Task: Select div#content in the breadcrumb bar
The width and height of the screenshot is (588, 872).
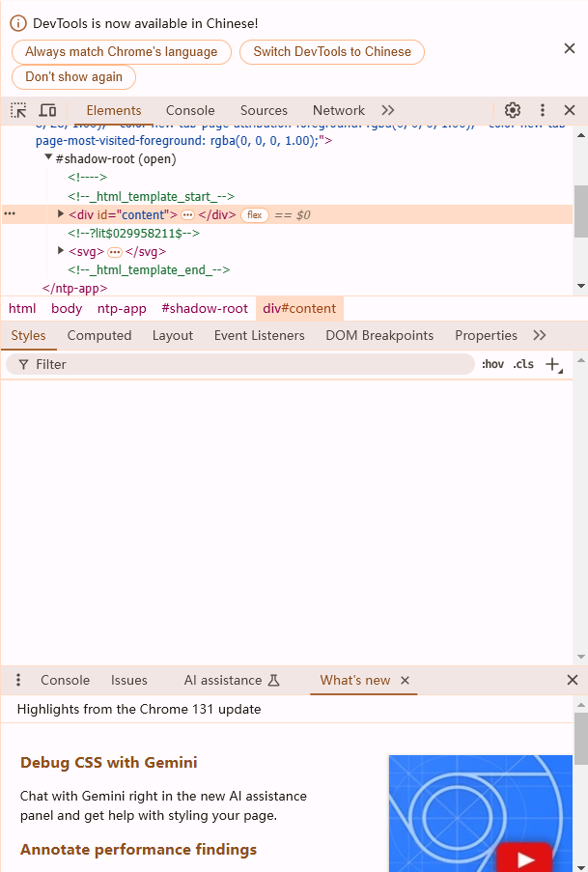Action: click(x=299, y=309)
